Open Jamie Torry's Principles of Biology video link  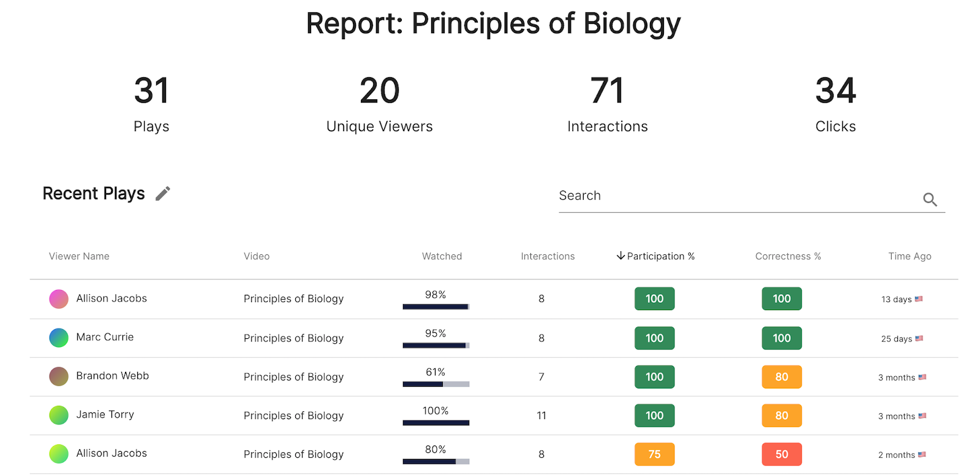coord(293,416)
